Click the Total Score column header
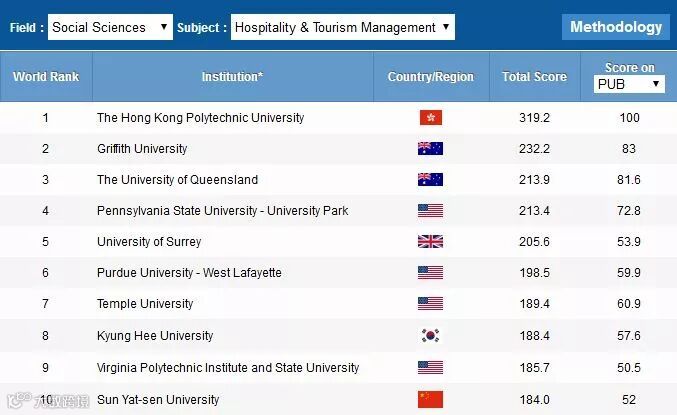The image size is (677, 415). [x=534, y=77]
